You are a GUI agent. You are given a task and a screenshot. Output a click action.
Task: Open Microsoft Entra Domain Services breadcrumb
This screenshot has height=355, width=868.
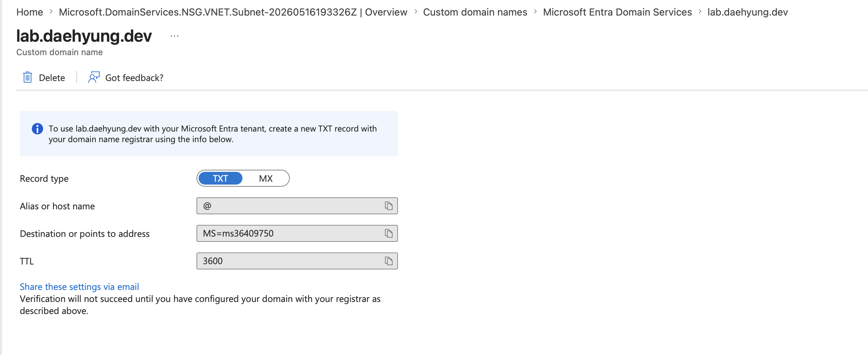coord(617,12)
